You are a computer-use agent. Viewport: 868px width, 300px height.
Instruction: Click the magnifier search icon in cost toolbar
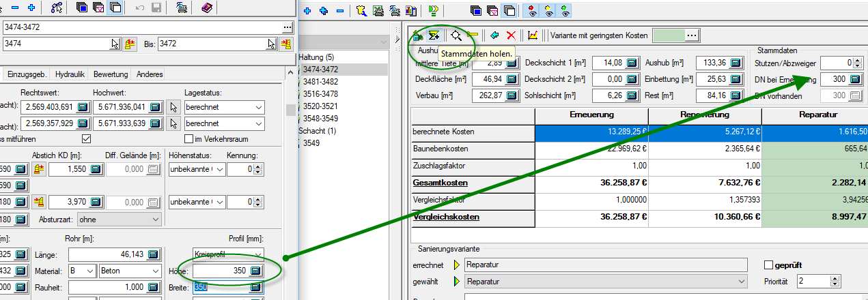456,35
